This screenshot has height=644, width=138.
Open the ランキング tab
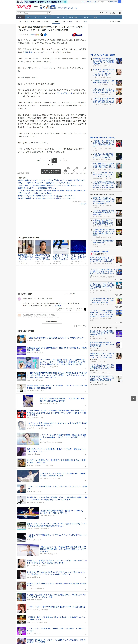click(x=86, y=17)
